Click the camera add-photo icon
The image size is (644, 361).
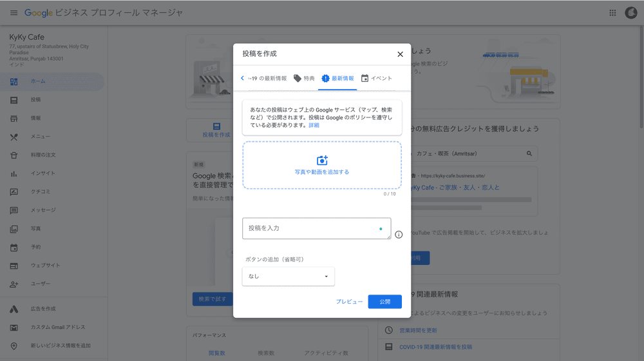coord(322,161)
